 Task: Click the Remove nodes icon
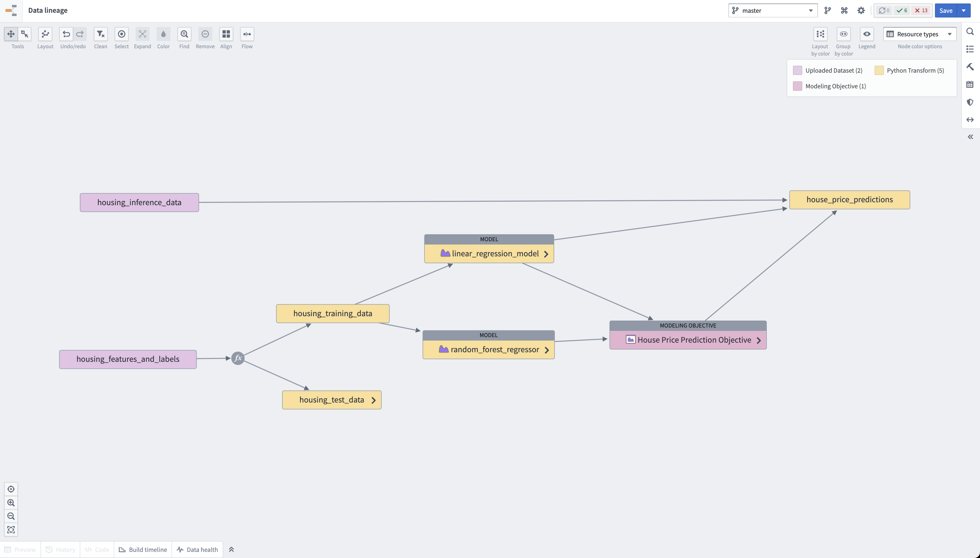click(205, 34)
